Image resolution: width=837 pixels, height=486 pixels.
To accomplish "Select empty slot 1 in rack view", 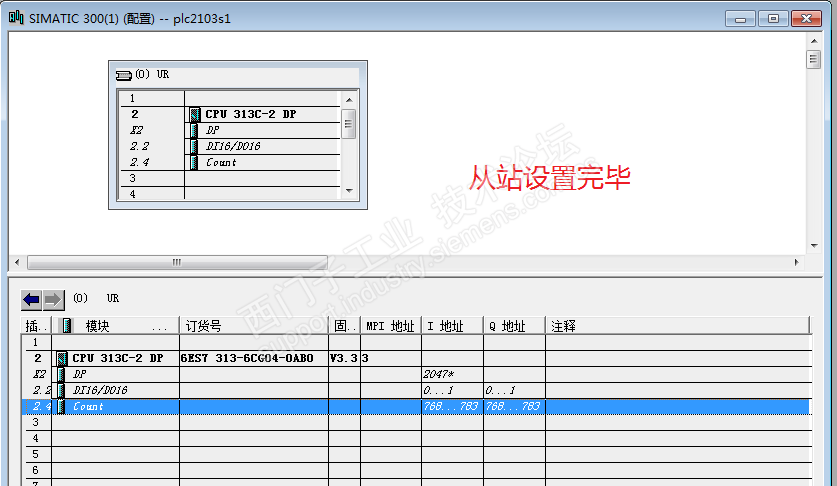I will point(230,98).
